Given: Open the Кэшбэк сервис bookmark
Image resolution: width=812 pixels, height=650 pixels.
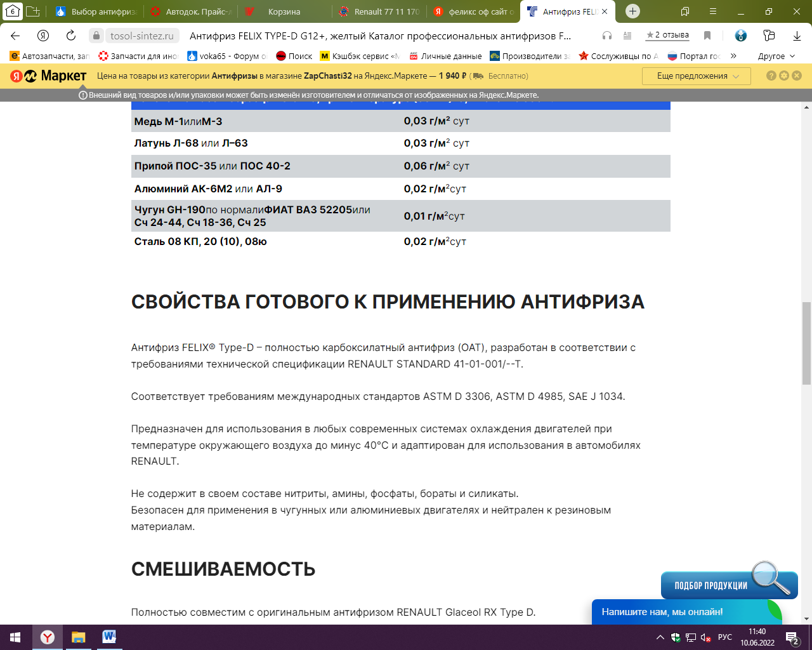Looking at the screenshot, I should click(x=360, y=56).
